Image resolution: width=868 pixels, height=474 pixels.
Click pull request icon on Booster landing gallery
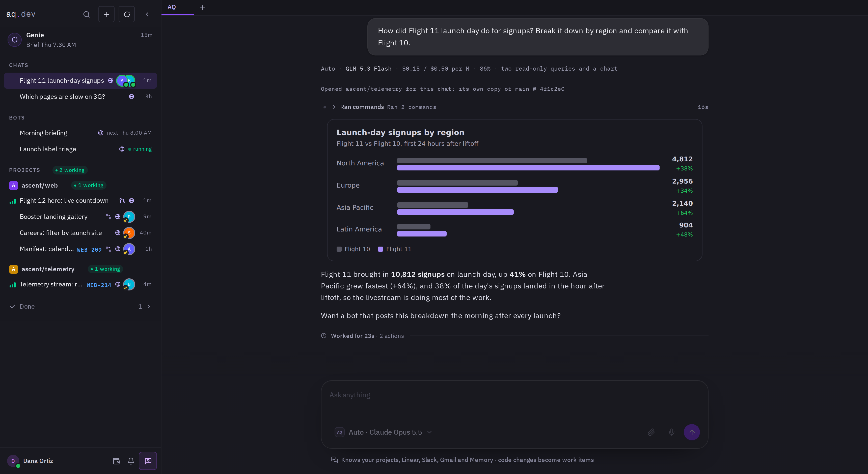tap(108, 217)
